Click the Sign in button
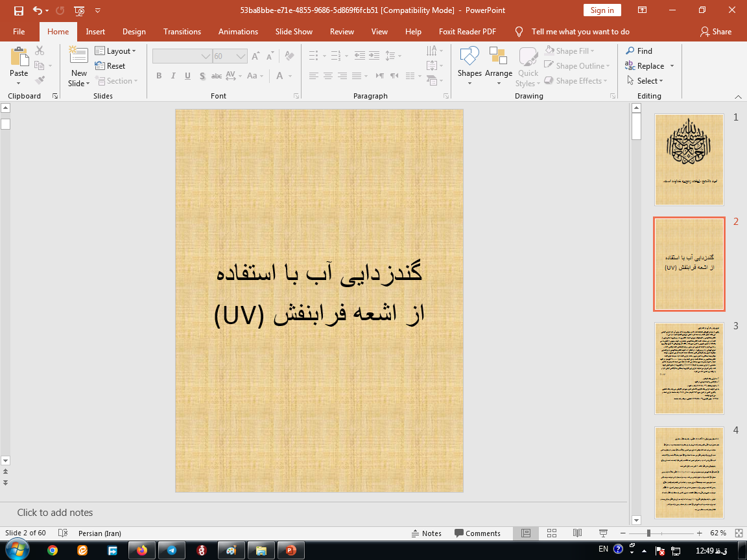This screenshot has width=747, height=560. point(602,10)
